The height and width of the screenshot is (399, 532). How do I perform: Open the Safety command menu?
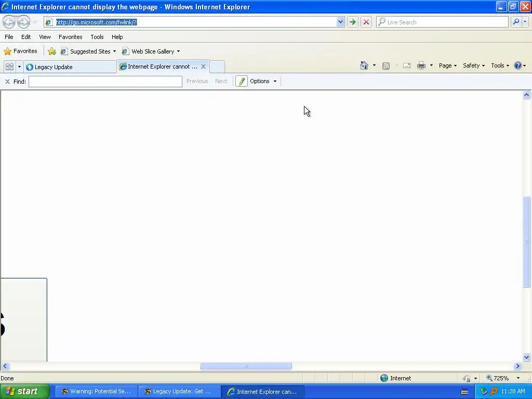(x=474, y=65)
